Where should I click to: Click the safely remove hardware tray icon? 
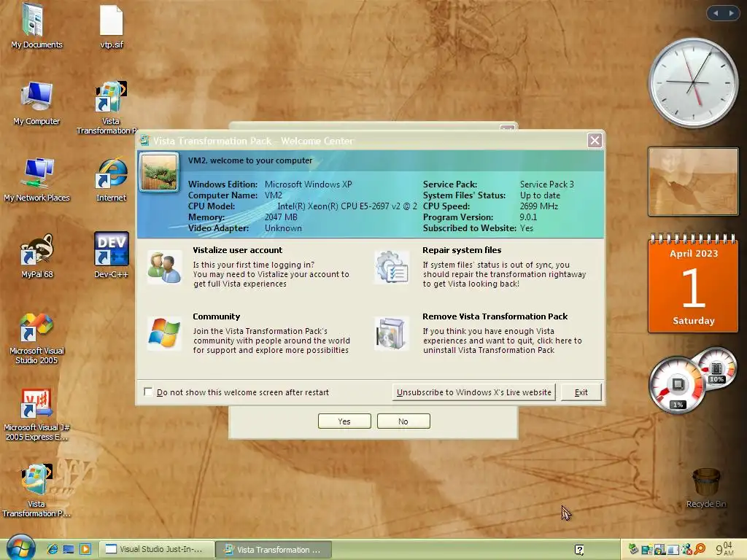pos(633,549)
